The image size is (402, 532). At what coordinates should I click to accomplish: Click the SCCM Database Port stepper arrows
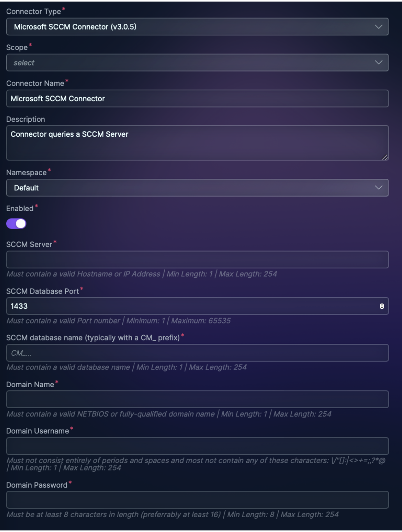(x=382, y=306)
